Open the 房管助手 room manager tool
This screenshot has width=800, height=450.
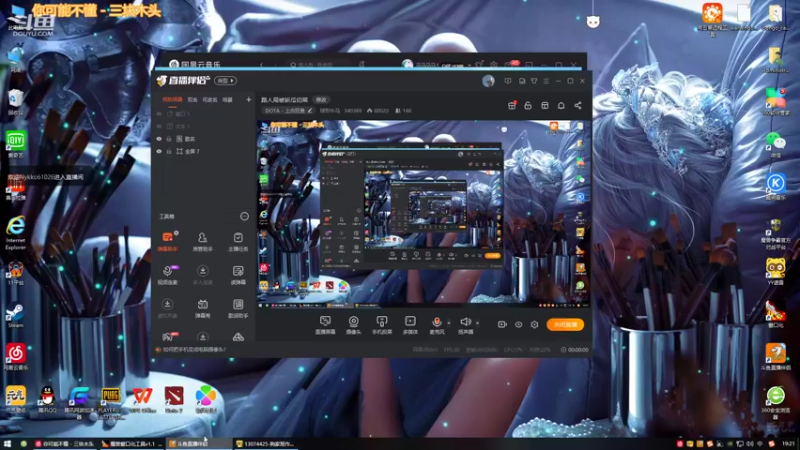[203, 241]
